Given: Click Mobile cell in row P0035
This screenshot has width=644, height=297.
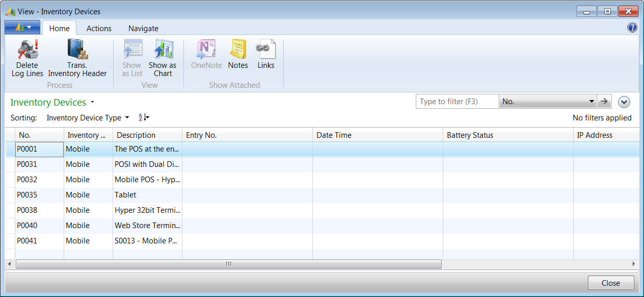Looking at the screenshot, I should point(88,195).
